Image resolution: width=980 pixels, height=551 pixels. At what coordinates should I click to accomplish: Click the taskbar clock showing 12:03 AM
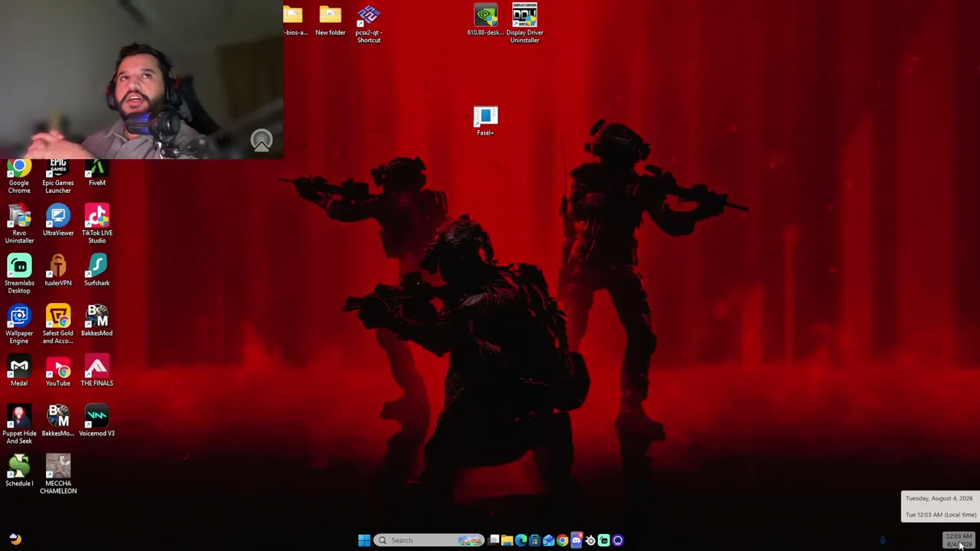point(959,540)
